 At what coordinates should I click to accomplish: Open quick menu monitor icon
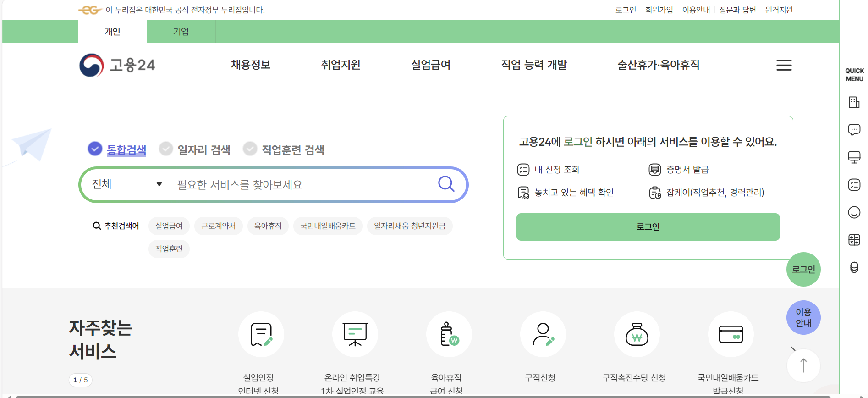coord(854,157)
